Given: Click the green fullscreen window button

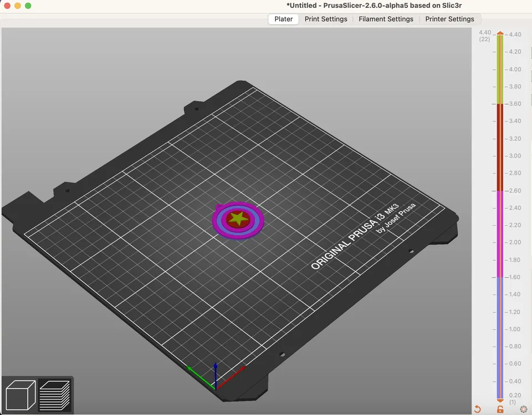Looking at the screenshot, I should click(x=28, y=6).
